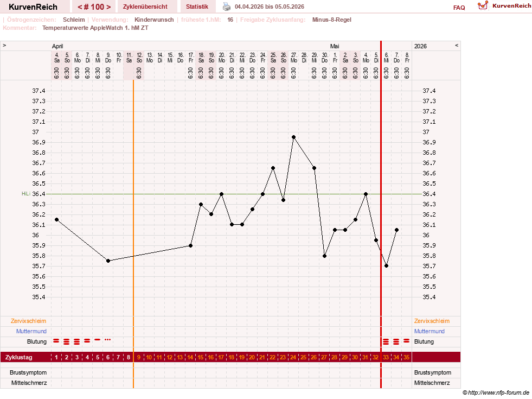Click the KurvenReich title at top left

pyautogui.click(x=33, y=7)
